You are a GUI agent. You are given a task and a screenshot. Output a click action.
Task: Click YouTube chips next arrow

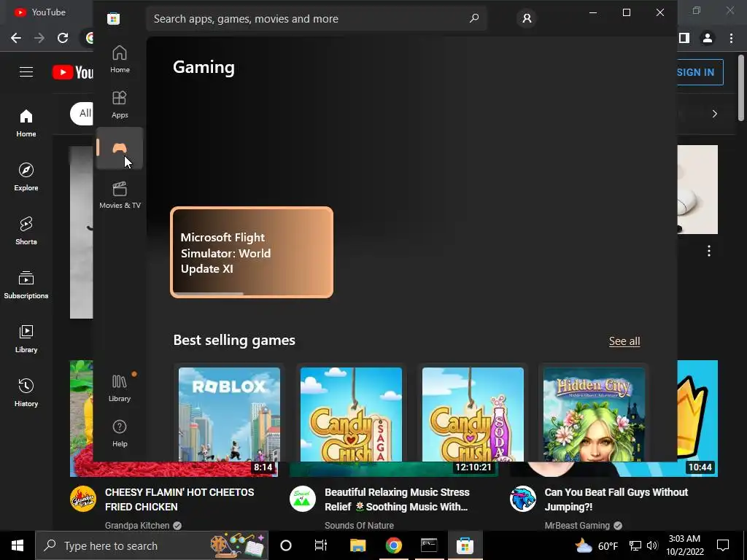pyautogui.click(x=714, y=114)
